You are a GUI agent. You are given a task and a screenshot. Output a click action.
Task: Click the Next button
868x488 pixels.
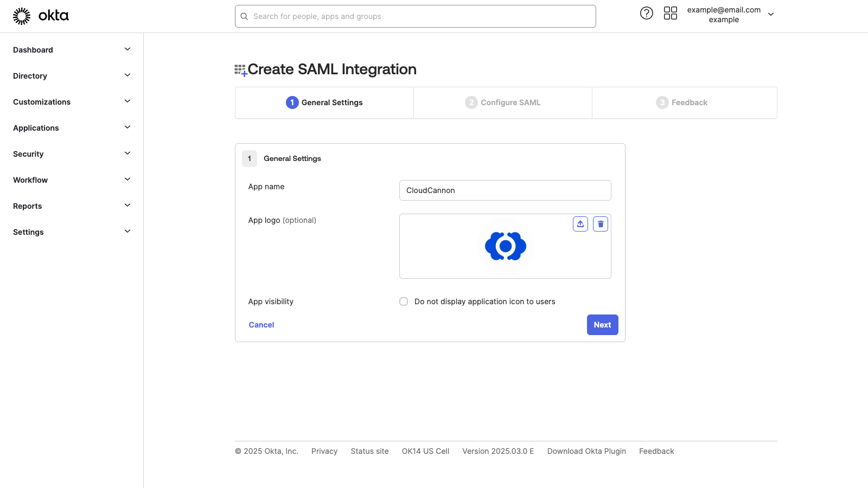(602, 324)
